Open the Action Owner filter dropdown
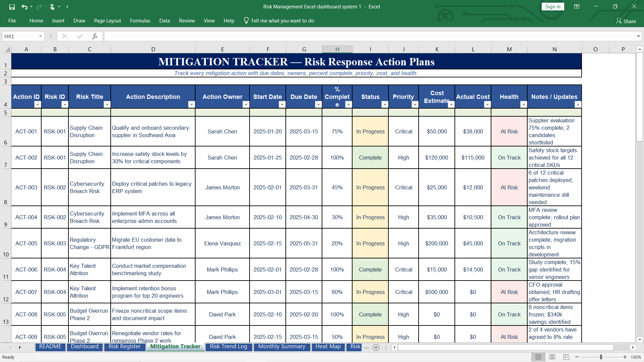The image size is (644, 362). (246, 105)
